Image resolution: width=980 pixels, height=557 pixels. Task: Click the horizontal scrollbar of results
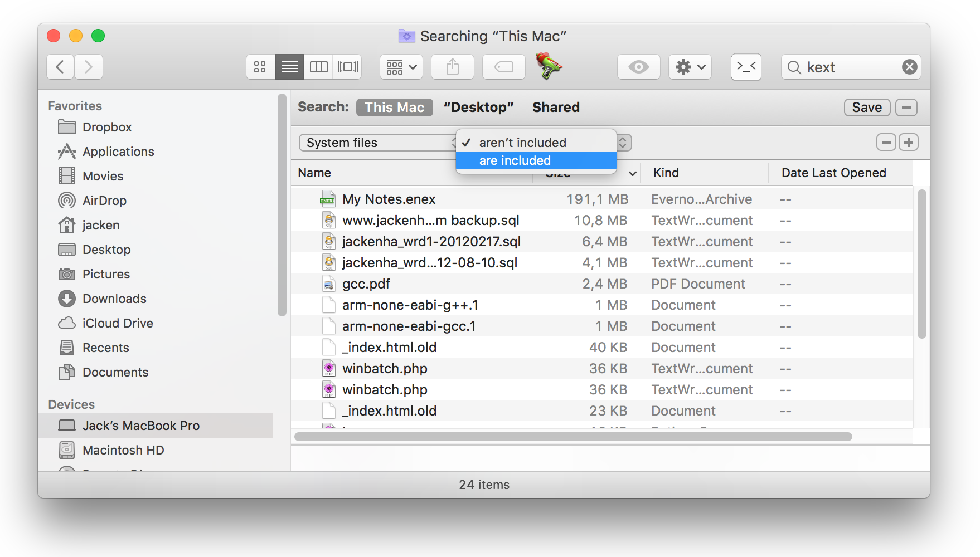tap(573, 437)
